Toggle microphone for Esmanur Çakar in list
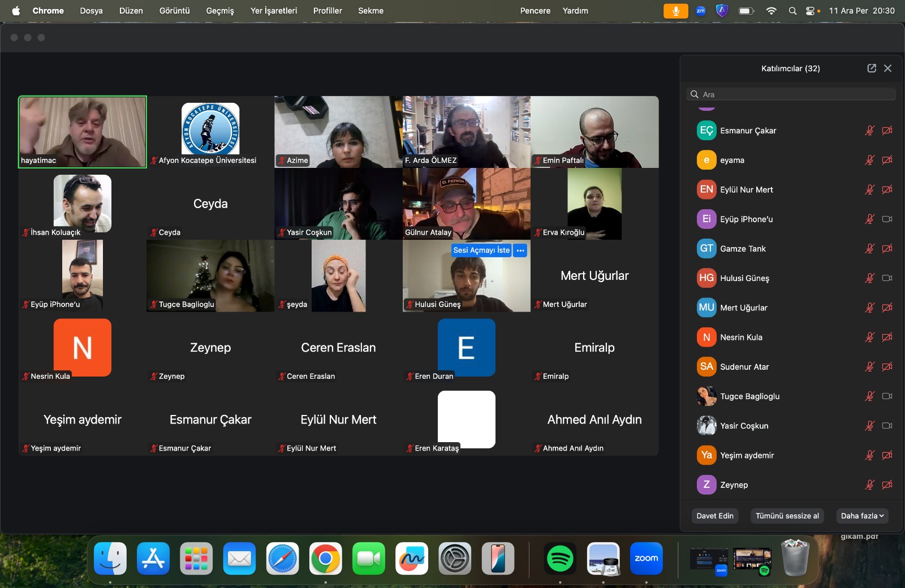This screenshot has height=588, width=905. pos(869,131)
